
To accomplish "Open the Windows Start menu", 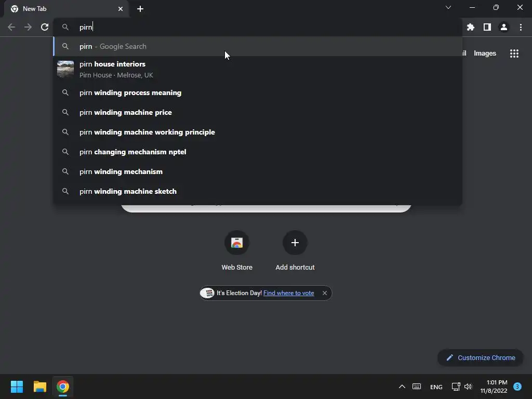I will [17, 387].
